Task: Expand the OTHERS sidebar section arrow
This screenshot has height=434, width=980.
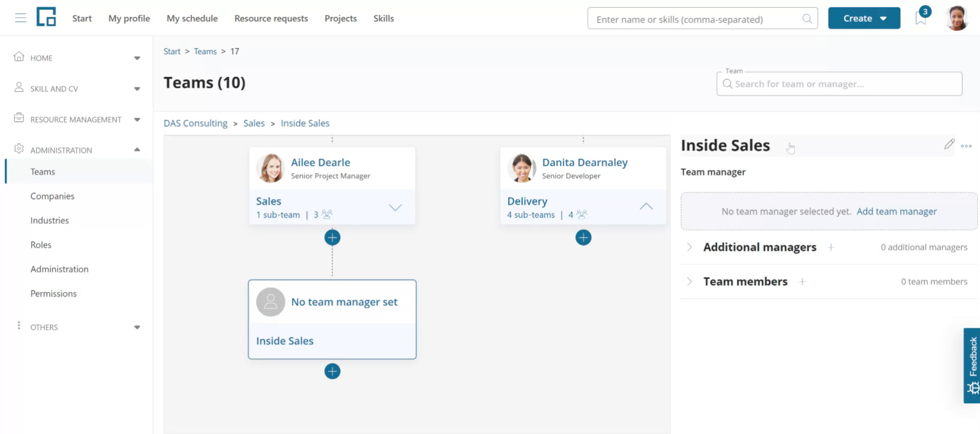Action: point(137,327)
